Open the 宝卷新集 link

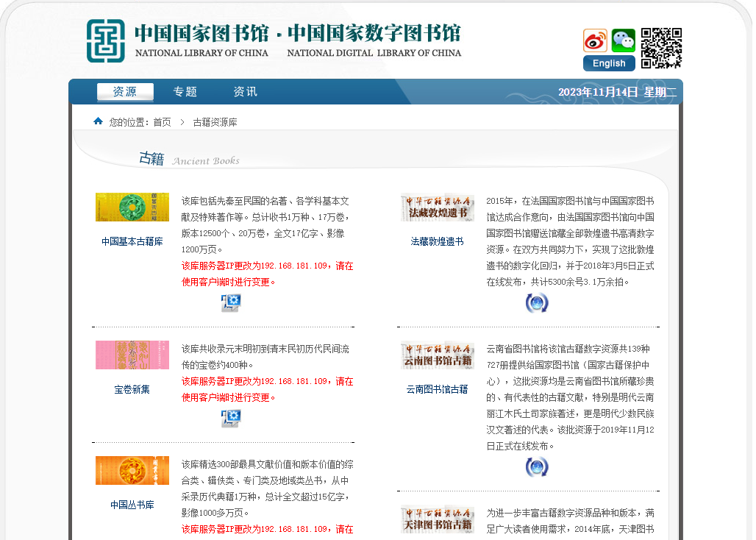[x=132, y=390]
